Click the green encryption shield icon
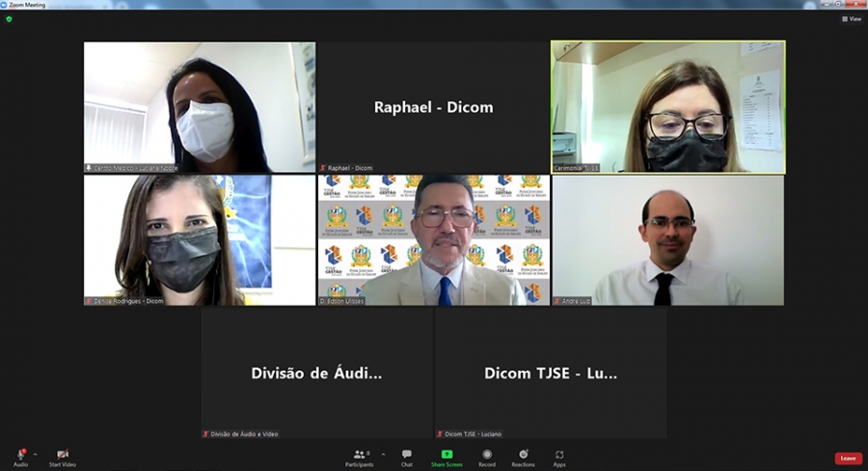868x471 pixels. 9,18
